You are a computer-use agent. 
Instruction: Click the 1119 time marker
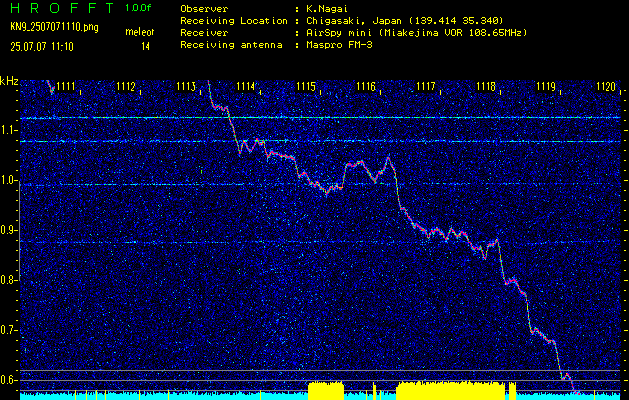click(x=546, y=86)
